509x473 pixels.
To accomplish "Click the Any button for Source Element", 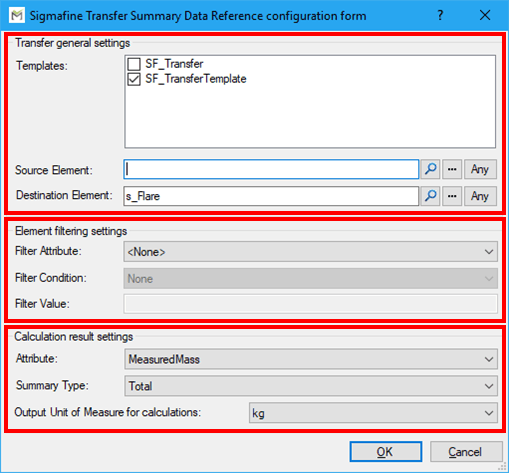I will click(480, 169).
